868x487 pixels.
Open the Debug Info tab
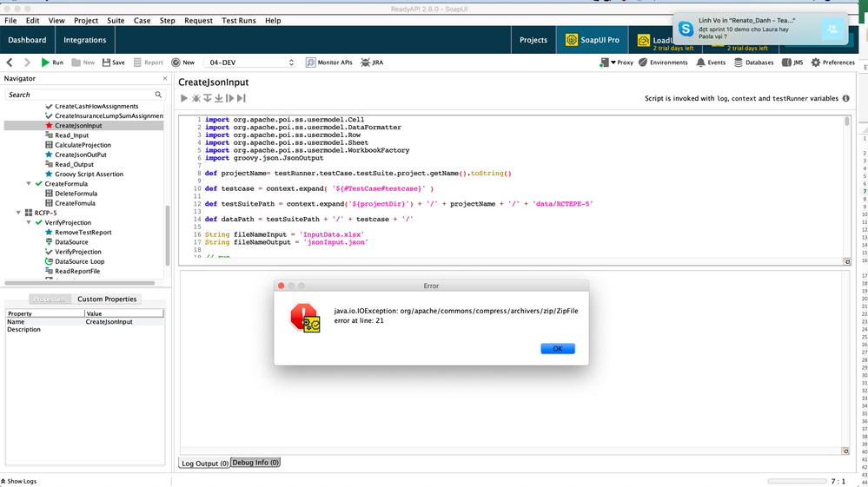[x=255, y=463]
